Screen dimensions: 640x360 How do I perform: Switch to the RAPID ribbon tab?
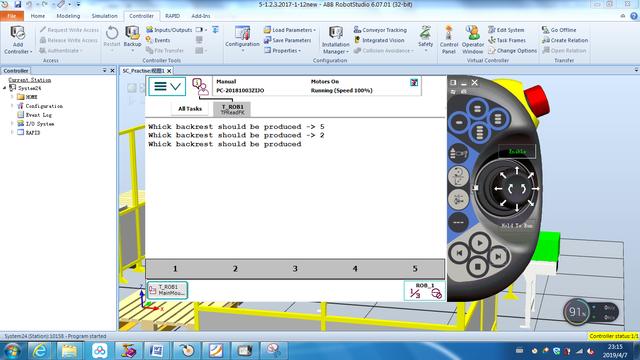click(172, 16)
